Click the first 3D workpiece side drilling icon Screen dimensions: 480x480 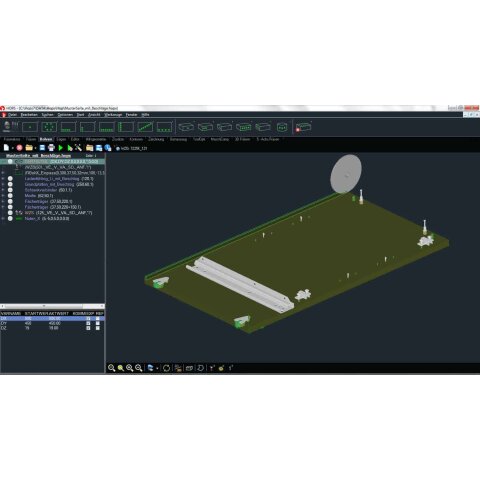(186, 127)
